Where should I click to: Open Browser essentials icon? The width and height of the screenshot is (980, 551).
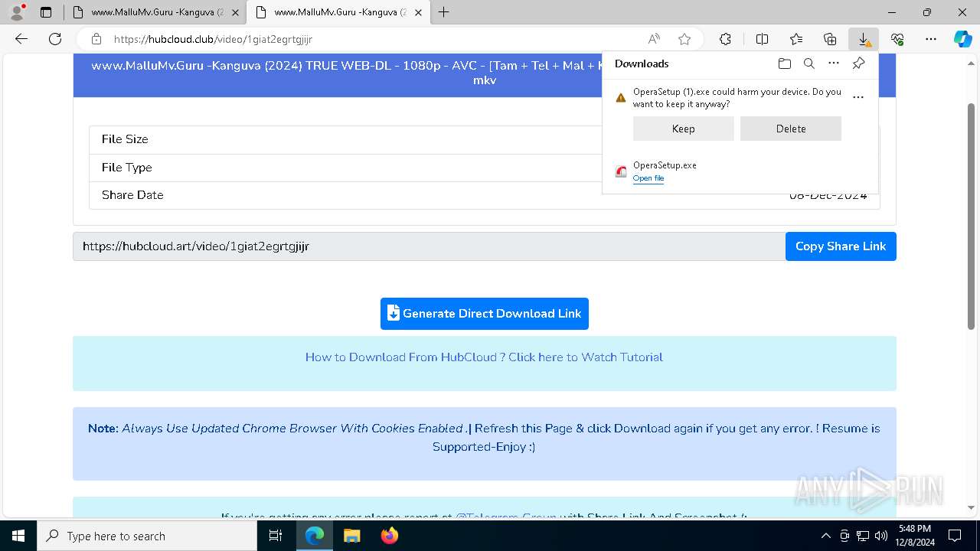point(897,39)
